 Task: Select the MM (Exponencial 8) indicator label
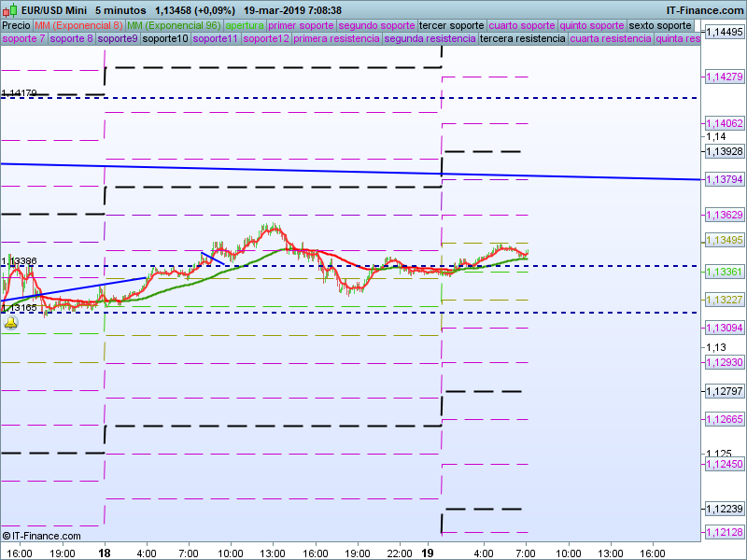point(79,25)
